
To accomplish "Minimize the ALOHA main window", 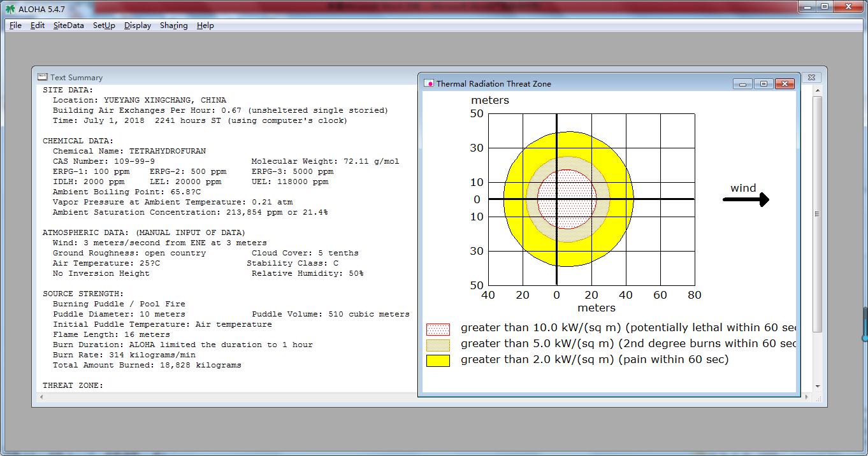I will [x=807, y=7].
